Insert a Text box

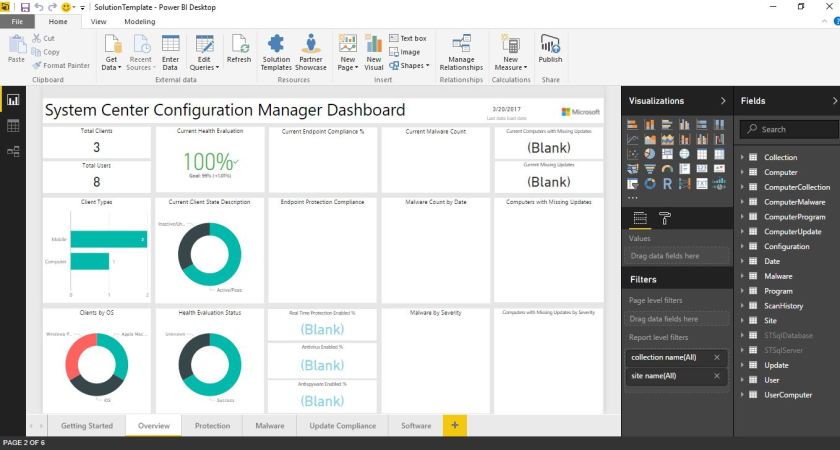click(x=407, y=38)
